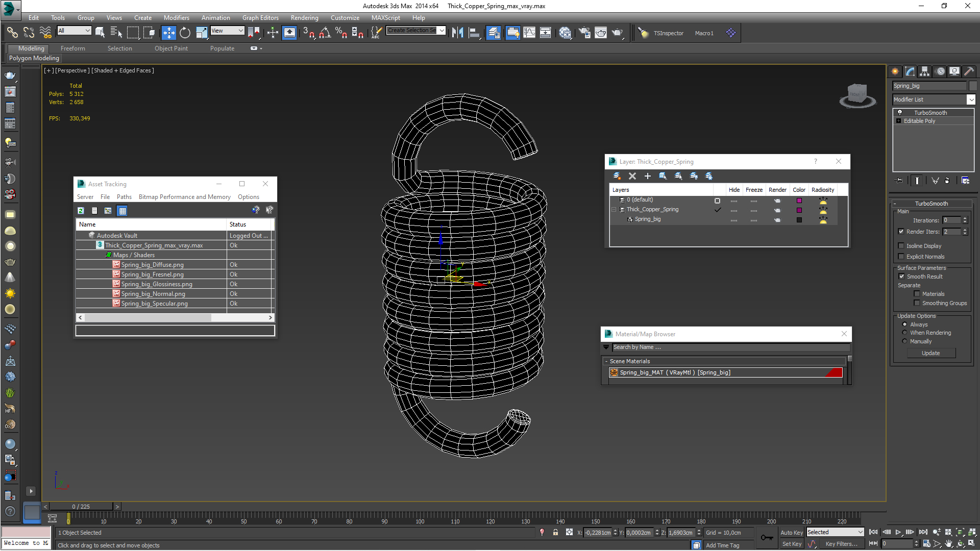Screen dimensions: 980x551
Task: Open the Selected key filter dropdown
Action: [835, 532]
